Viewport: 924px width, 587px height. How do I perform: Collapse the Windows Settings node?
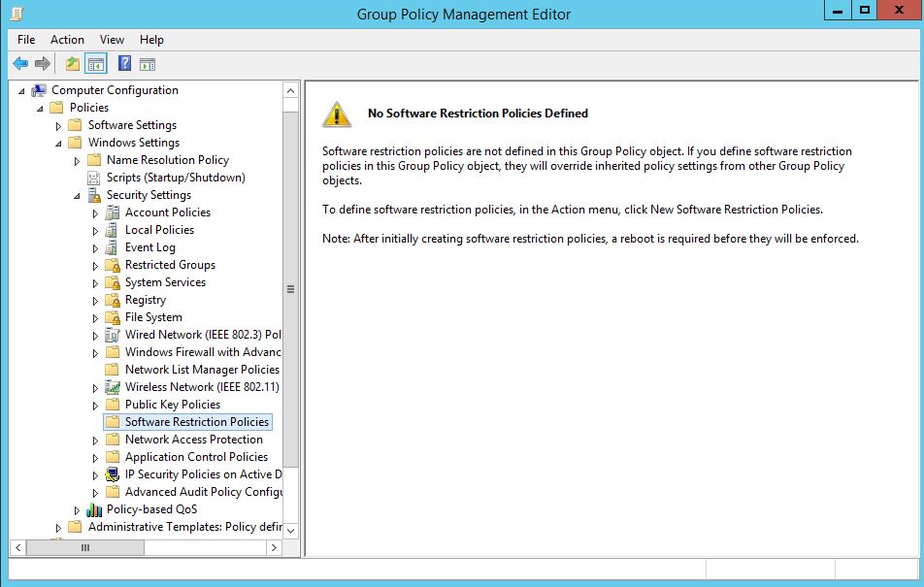point(58,144)
